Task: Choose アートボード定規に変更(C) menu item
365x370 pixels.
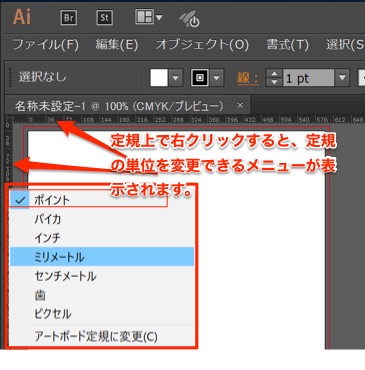Action: (102, 336)
